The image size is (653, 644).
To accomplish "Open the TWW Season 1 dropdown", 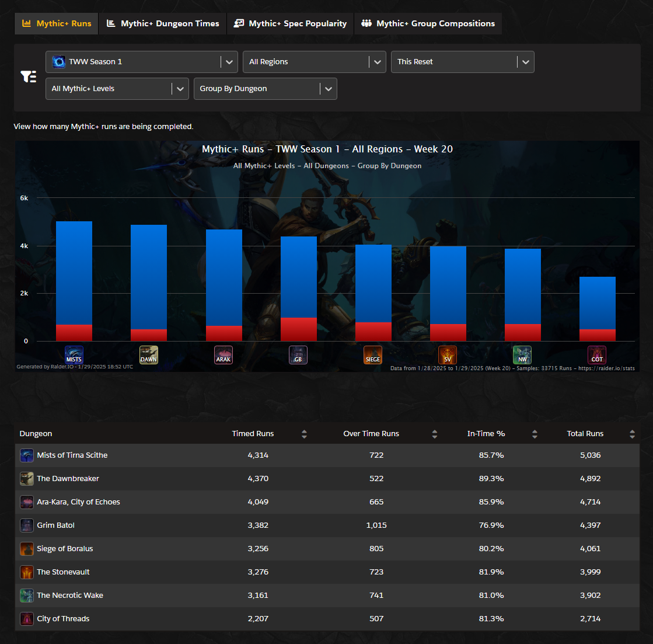I will pos(141,62).
